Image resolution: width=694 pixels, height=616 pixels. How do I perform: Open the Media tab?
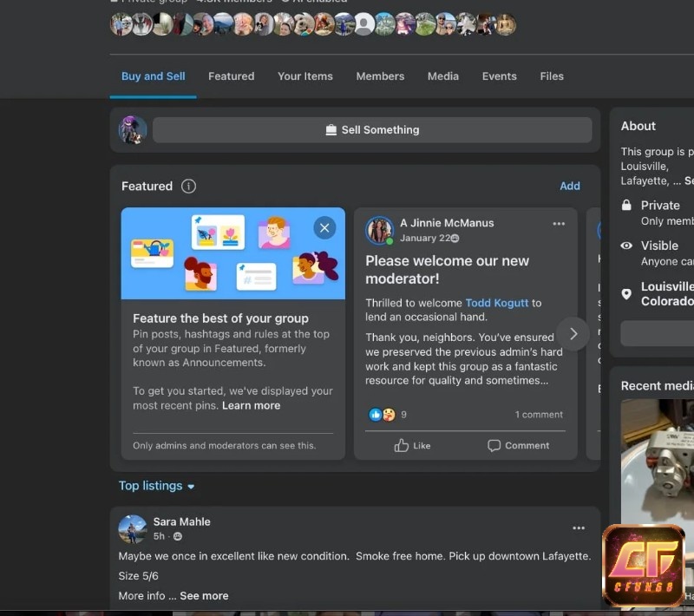pyautogui.click(x=443, y=76)
